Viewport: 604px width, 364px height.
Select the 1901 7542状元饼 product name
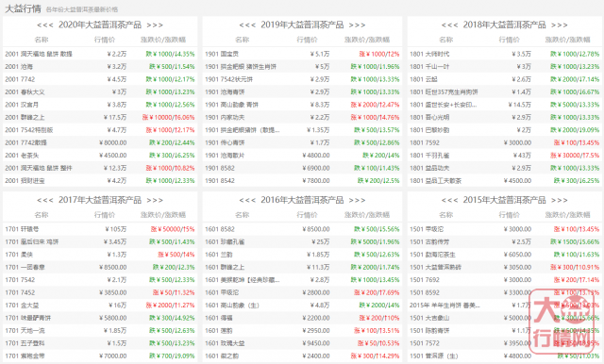pyautogui.click(x=228, y=79)
